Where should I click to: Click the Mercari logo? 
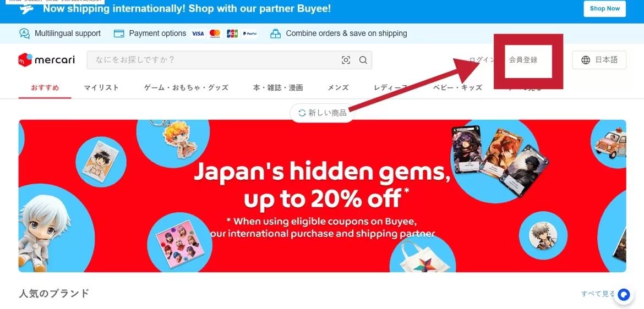click(46, 60)
